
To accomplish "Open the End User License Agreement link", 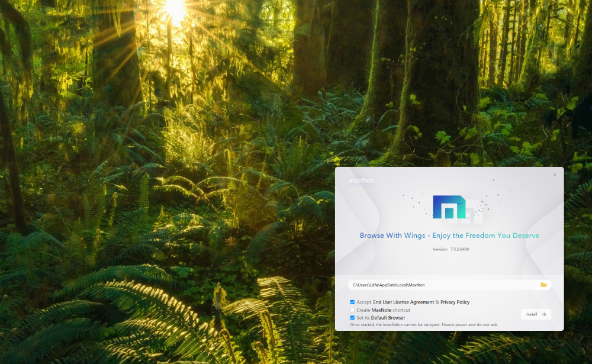I will coord(403,302).
